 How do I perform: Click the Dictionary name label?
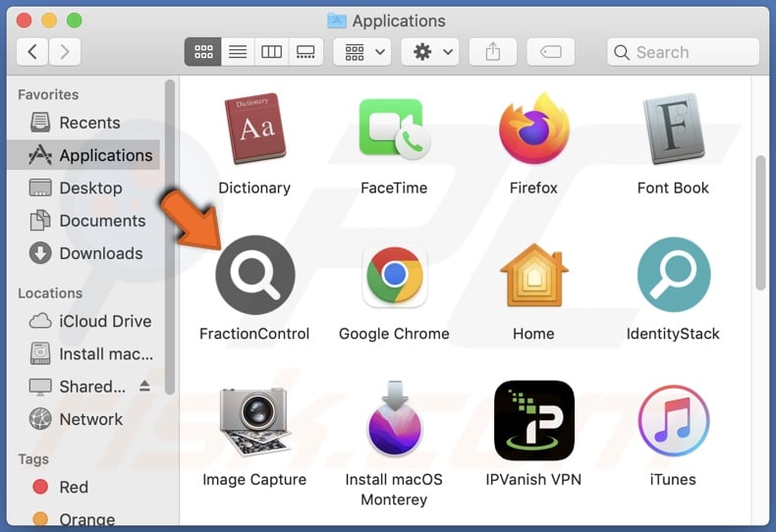[254, 187]
